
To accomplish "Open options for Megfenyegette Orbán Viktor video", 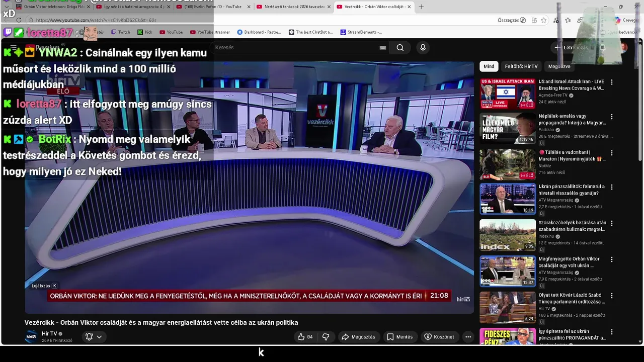I will click(x=612, y=259).
